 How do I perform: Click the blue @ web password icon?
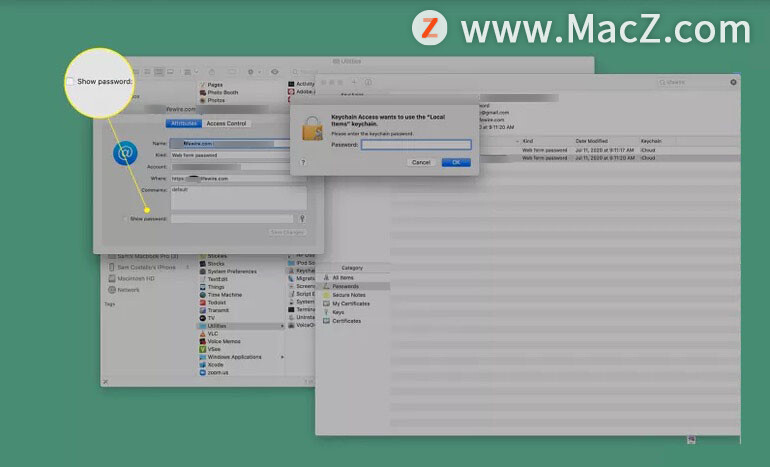pyautogui.click(x=125, y=153)
